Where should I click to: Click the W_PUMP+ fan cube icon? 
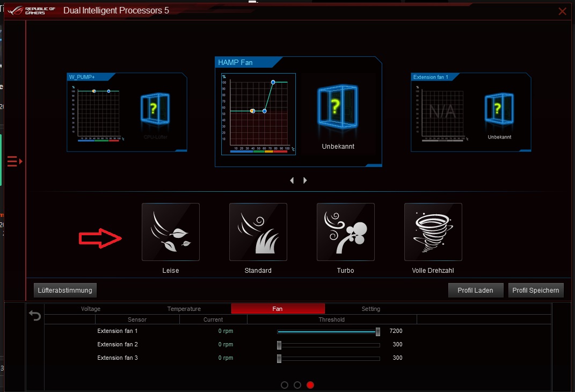(x=155, y=108)
